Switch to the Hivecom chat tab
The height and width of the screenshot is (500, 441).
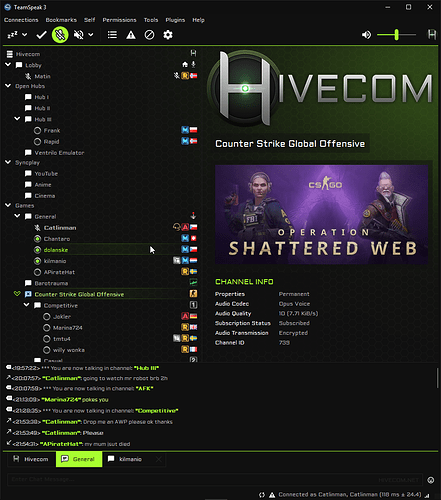coord(31,459)
